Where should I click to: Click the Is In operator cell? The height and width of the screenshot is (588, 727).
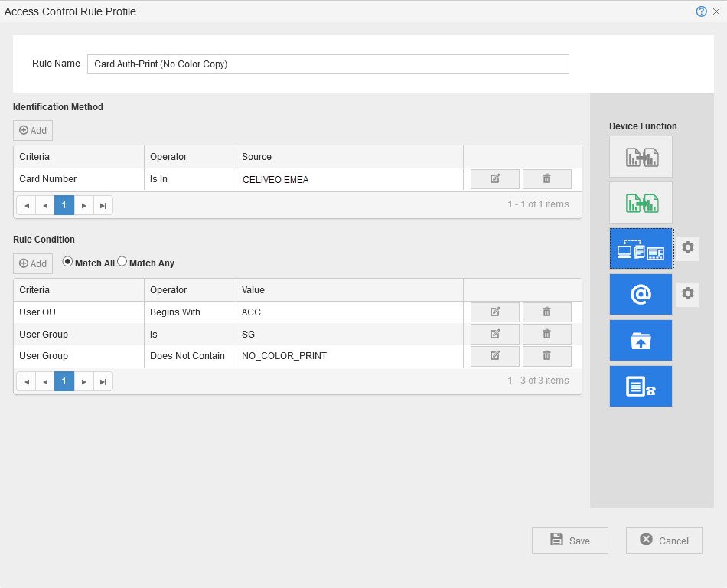coord(190,179)
